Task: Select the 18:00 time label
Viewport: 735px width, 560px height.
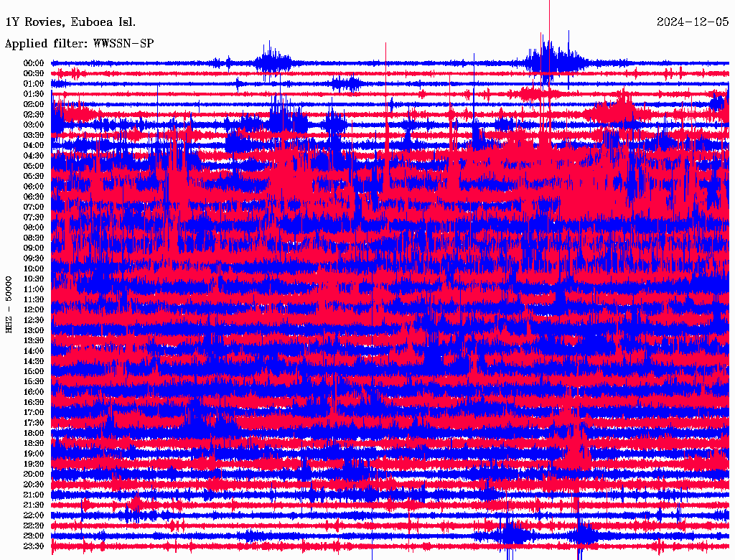Action: 34,433
